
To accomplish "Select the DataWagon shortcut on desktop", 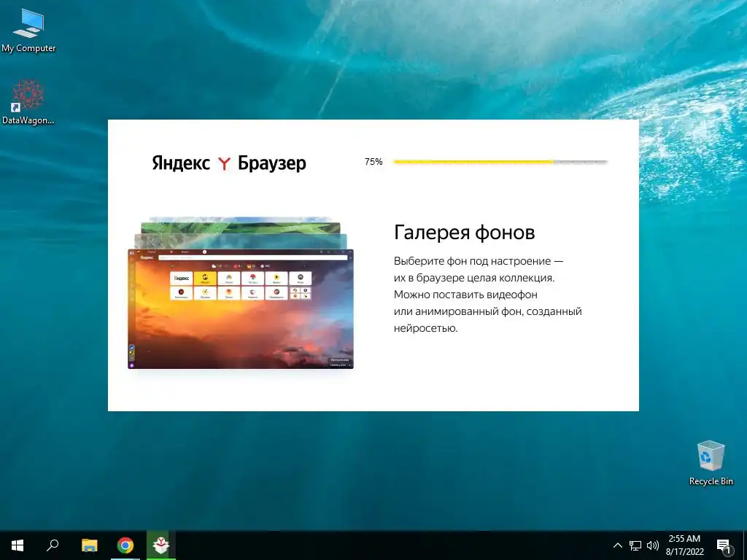I will point(28,102).
